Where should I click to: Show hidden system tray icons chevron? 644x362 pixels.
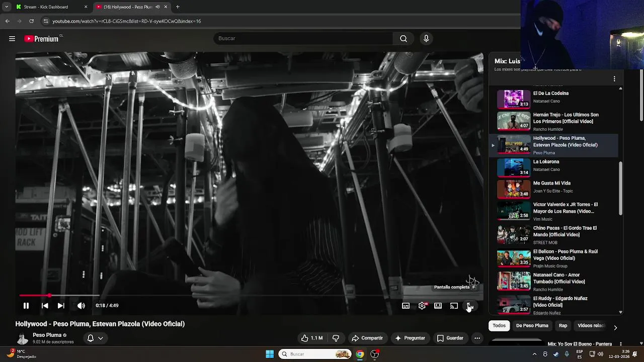click(534, 354)
